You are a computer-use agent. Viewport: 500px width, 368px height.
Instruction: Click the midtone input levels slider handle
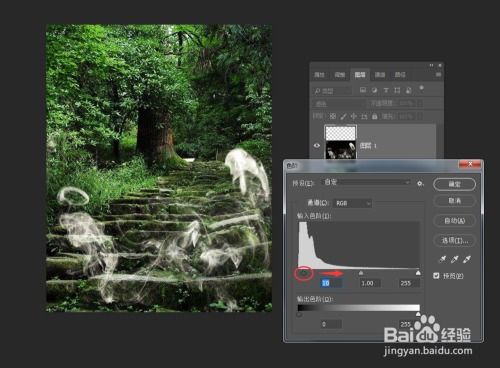click(361, 273)
